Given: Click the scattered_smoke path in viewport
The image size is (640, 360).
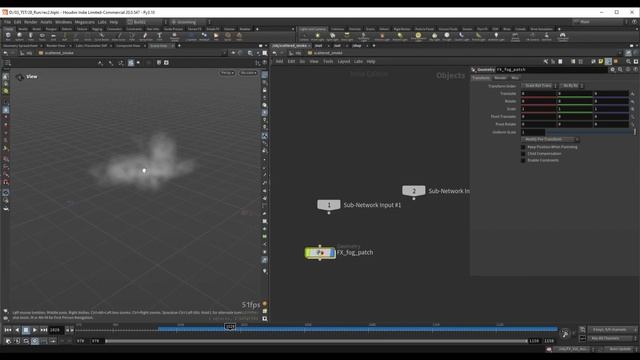Looking at the screenshot, I should click(59, 53).
